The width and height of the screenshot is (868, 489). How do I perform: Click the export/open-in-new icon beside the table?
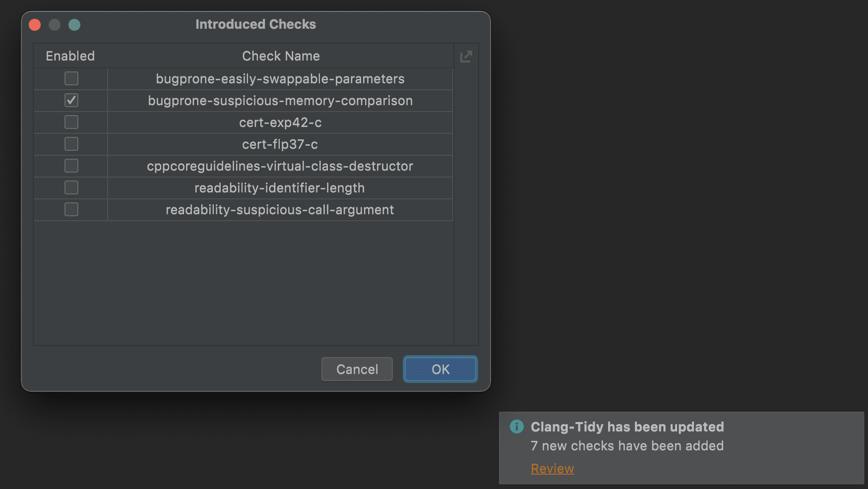pyautogui.click(x=466, y=57)
